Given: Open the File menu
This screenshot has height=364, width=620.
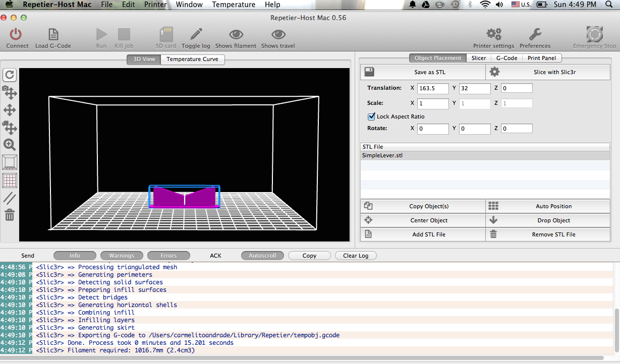Looking at the screenshot, I should pyautogui.click(x=107, y=5).
